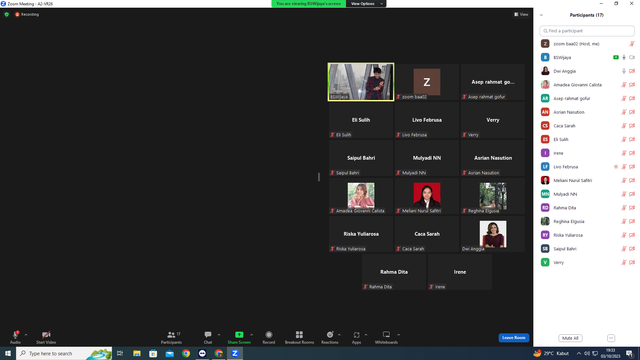Open the Mail app on the taskbar
Screen dimensions: 640x360
[169, 353]
